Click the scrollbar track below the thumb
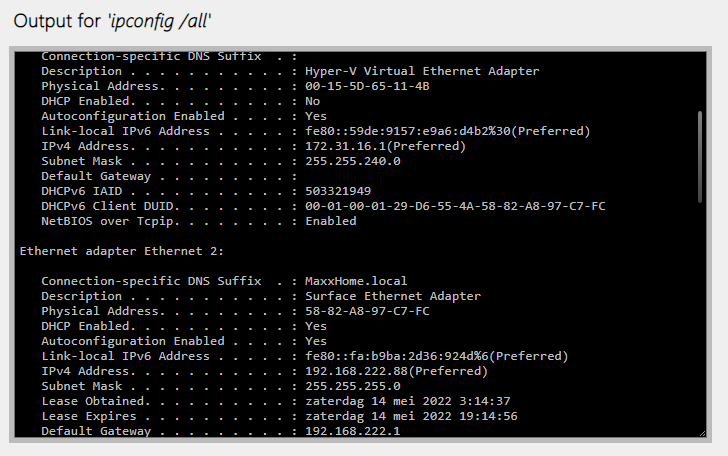This screenshot has height=456, width=728. tap(699, 320)
